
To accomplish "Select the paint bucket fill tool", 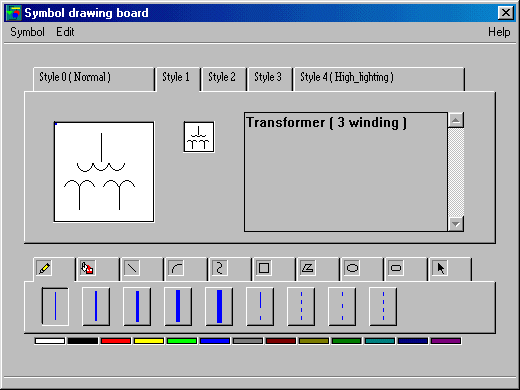I will pyautogui.click(x=87, y=268).
